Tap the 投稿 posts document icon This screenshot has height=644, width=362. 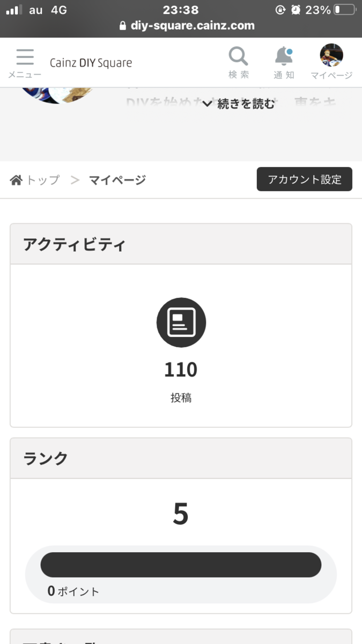click(181, 323)
